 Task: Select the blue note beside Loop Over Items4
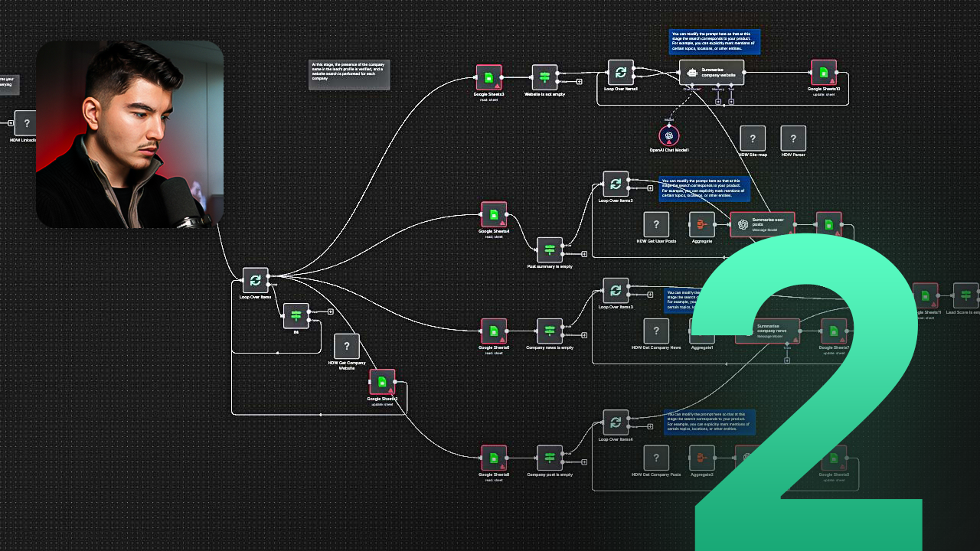(710, 422)
